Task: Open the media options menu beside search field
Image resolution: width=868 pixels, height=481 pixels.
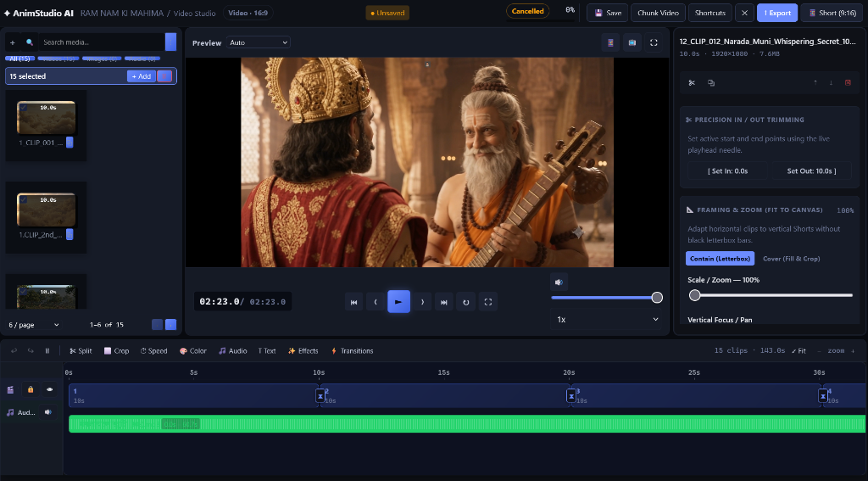Action: 170,42
